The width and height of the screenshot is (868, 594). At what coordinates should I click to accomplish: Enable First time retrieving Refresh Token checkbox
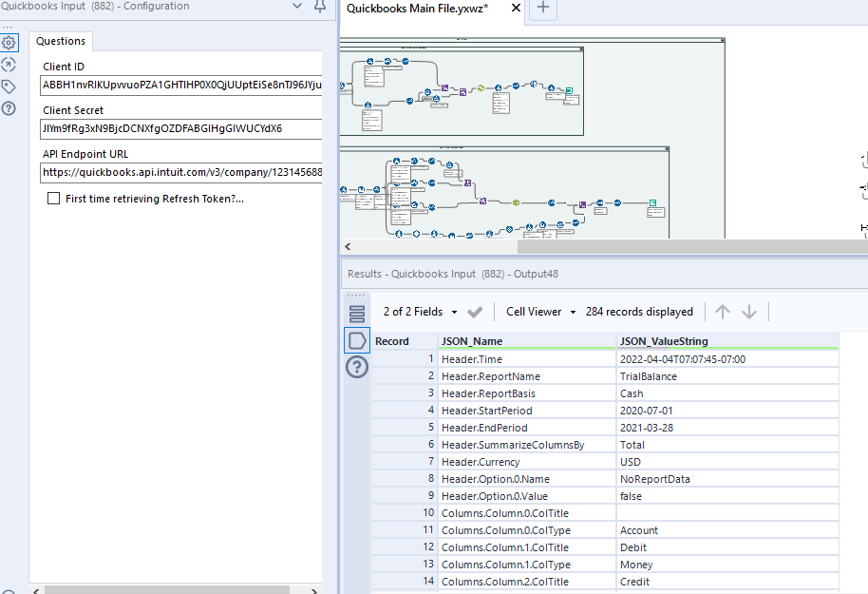click(x=54, y=199)
